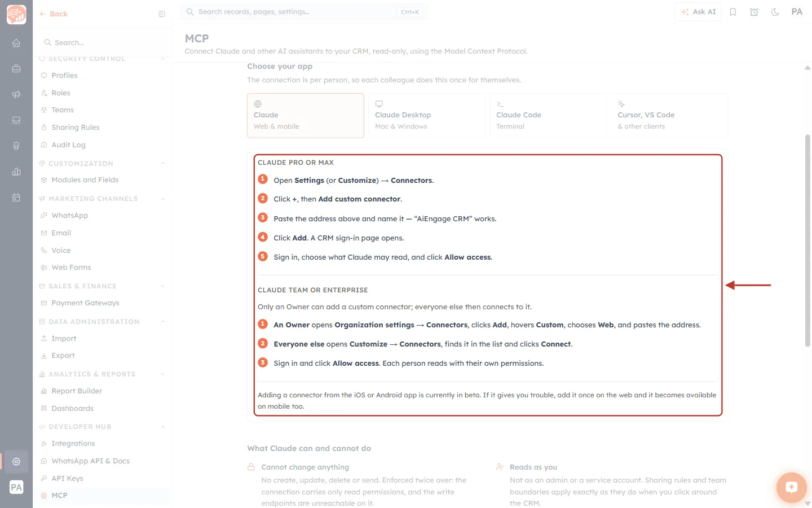812x508 pixels.
Task: Select the Claude Desktop card
Action: (x=427, y=116)
